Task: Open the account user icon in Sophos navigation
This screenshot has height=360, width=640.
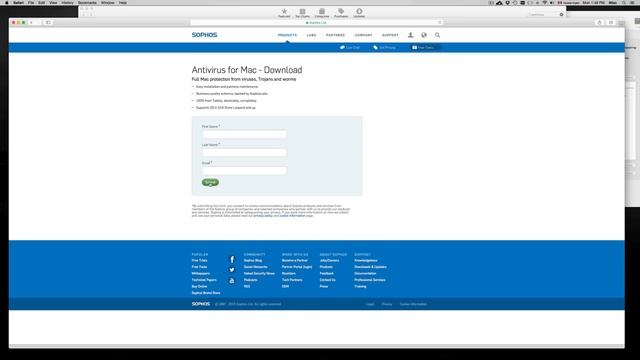Action: [410, 35]
